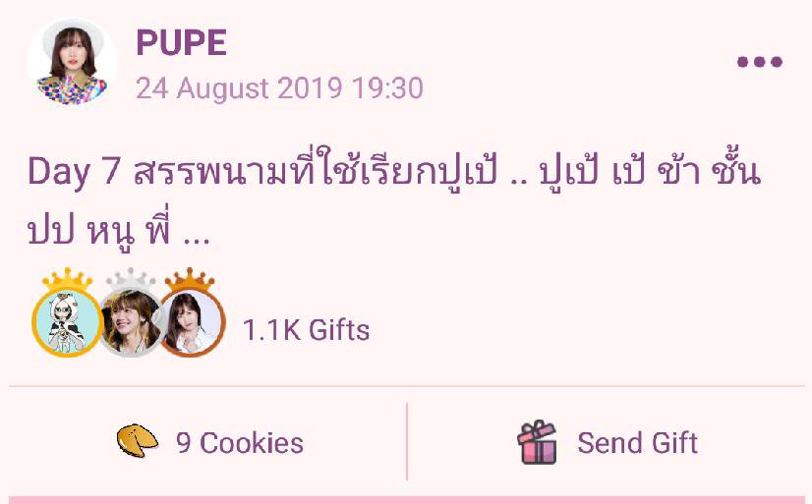Expand the truncated Day 7 post text
The height and width of the screenshot is (504, 812).
(x=393, y=199)
